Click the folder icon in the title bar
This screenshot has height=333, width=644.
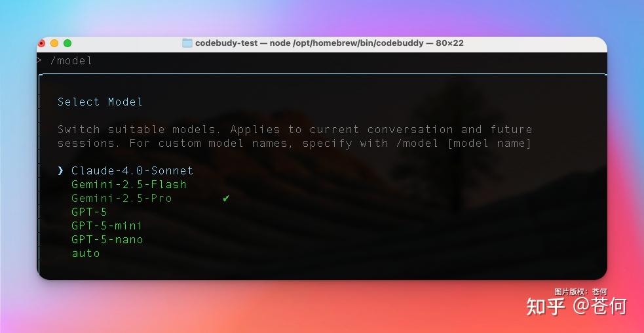(187, 43)
